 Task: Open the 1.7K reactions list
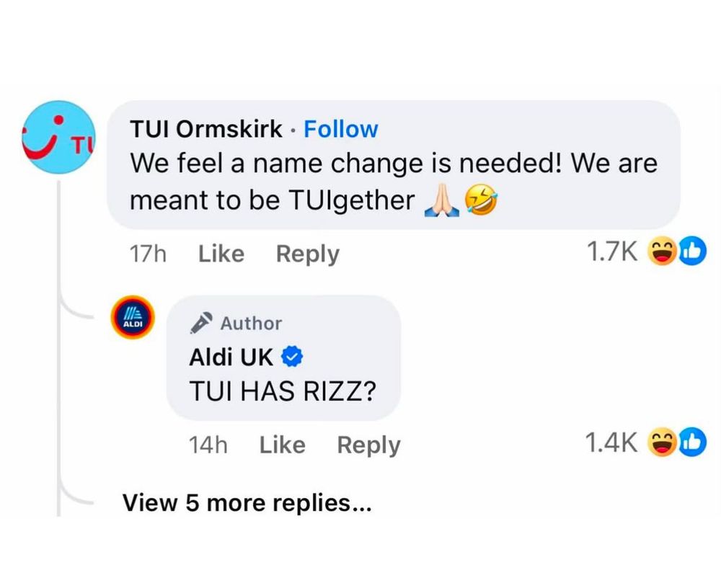click(x=611, y=251)
